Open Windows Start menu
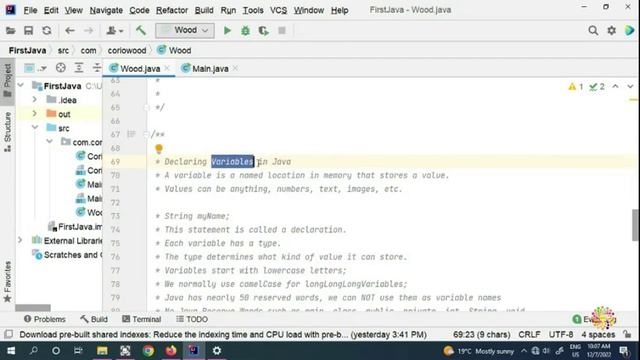 11,351
